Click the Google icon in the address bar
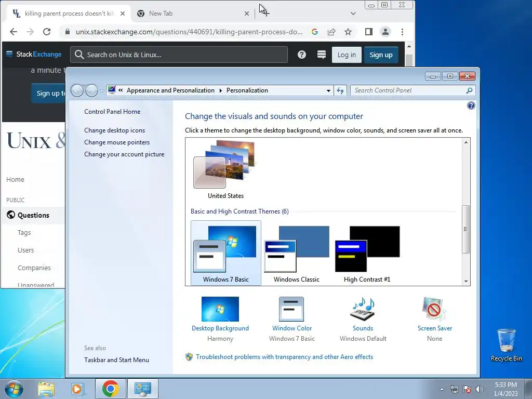Image resolution: width=532 pixels, height=399 pixels. pyautogui.click(x=315, y=32)
